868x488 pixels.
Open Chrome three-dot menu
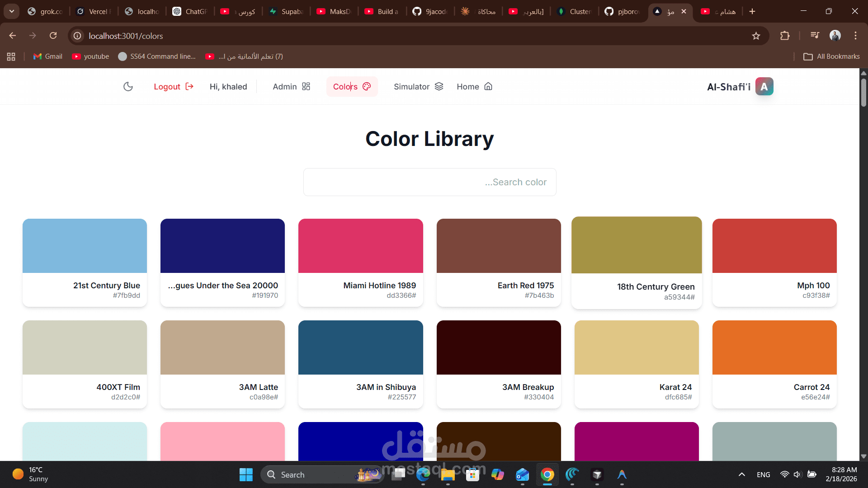tap(855, 36)
